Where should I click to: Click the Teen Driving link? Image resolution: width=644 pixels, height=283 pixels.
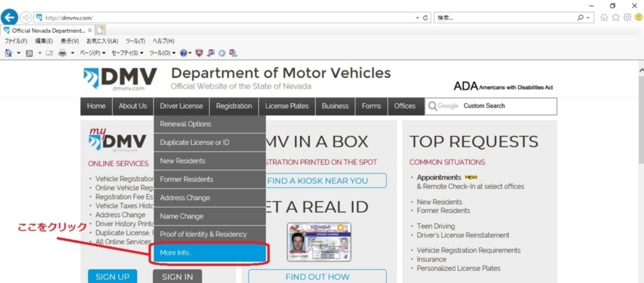435,226
